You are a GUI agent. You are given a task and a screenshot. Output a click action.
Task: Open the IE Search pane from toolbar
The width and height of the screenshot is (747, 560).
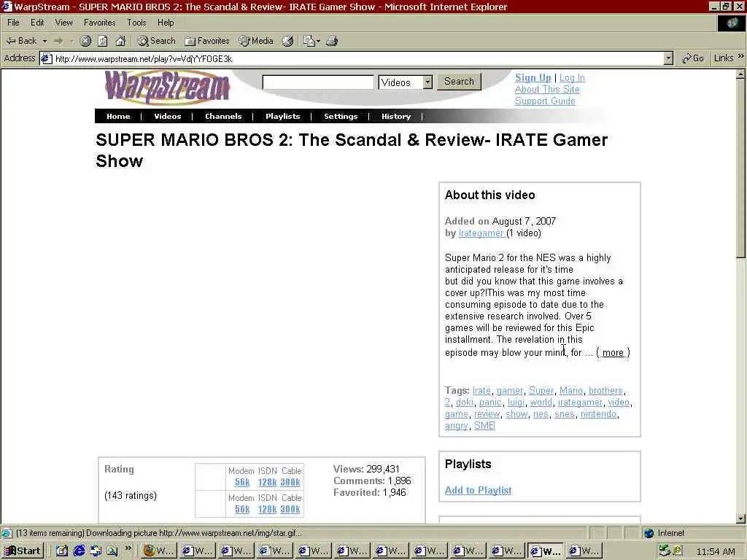click(156, 41)
